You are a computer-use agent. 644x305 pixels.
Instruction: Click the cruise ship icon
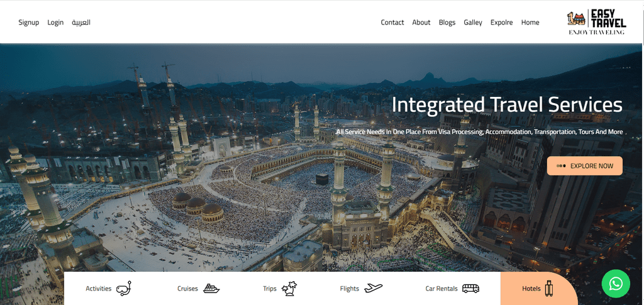(x=211, y=289)
